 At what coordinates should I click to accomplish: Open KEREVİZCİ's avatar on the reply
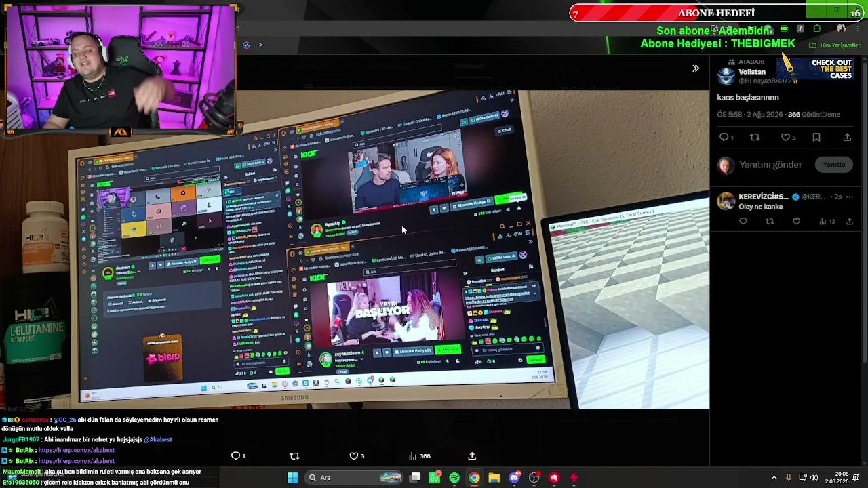[x=726, y=201]
